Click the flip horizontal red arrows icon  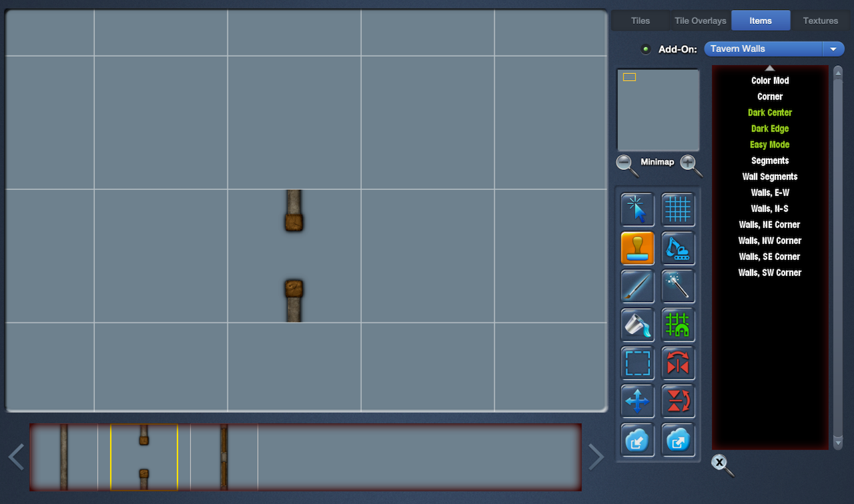[x=678, y=363]
